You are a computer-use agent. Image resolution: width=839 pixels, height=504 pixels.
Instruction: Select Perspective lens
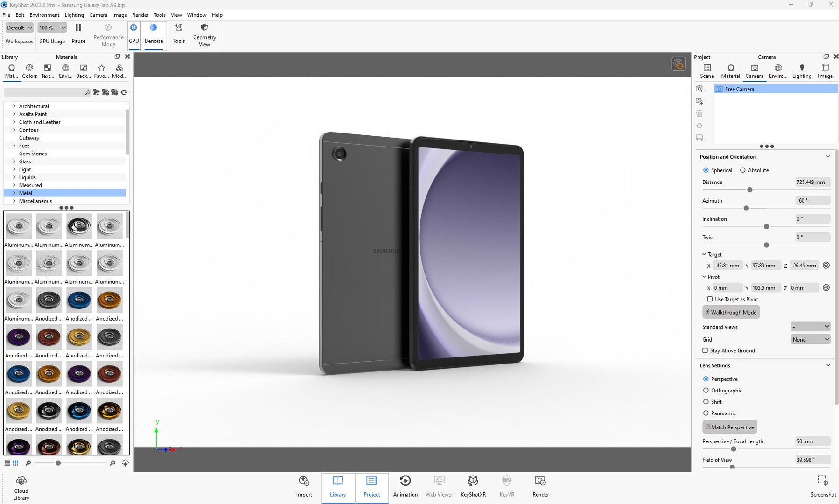[x=706, y=379]
